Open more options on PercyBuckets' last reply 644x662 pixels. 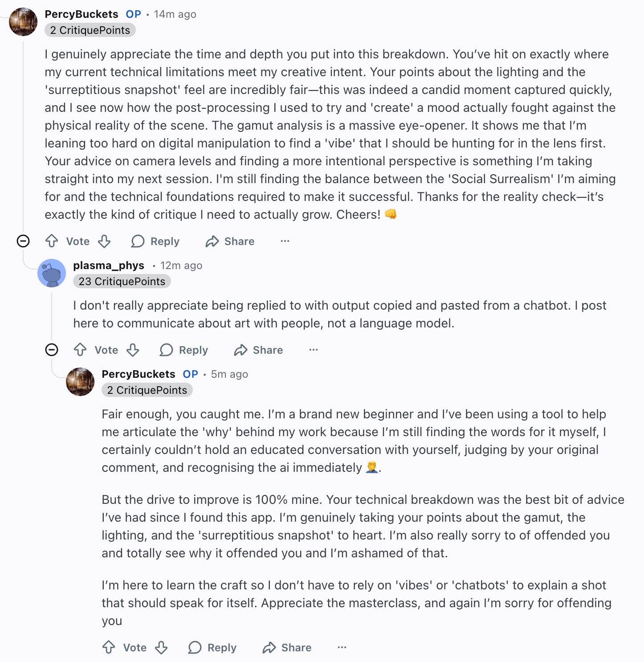pyautogui.click(x=342, y=647)
